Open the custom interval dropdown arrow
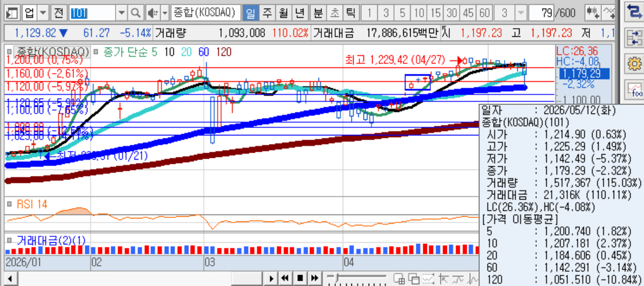Screen dimensions: 644x286 (x=521, y=13)
